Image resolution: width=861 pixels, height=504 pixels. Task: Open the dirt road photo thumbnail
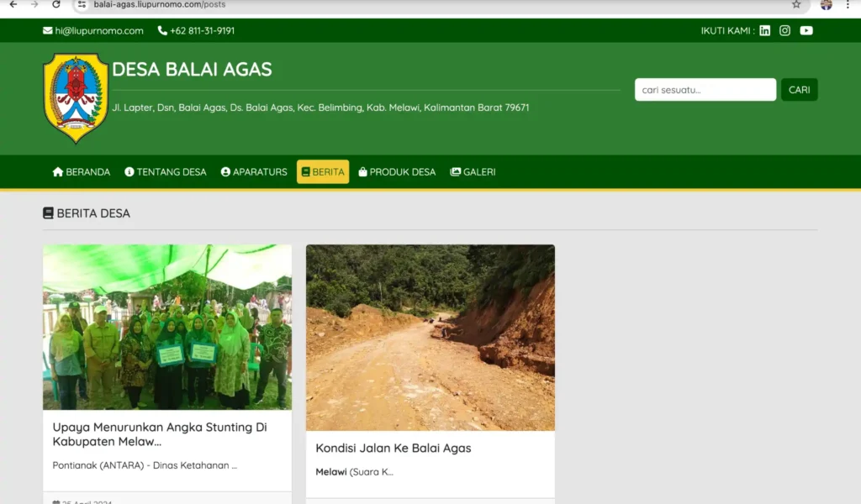[430, 338]
